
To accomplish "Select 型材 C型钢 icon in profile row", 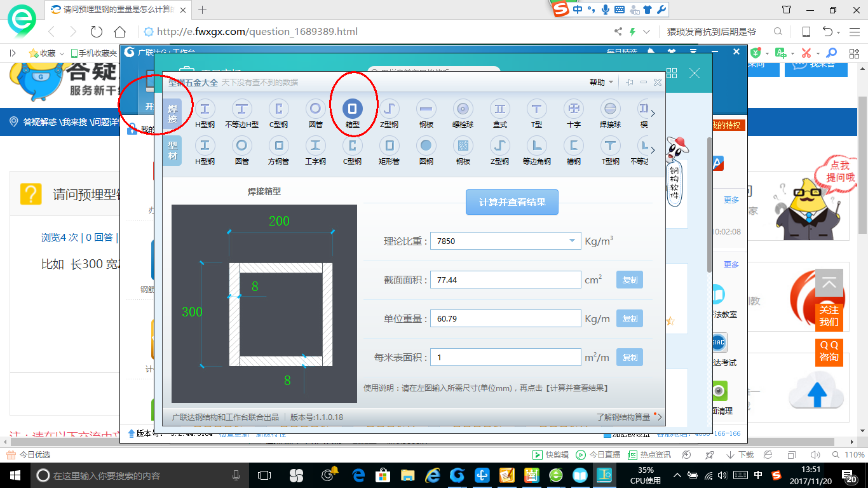I will [352, 146].
